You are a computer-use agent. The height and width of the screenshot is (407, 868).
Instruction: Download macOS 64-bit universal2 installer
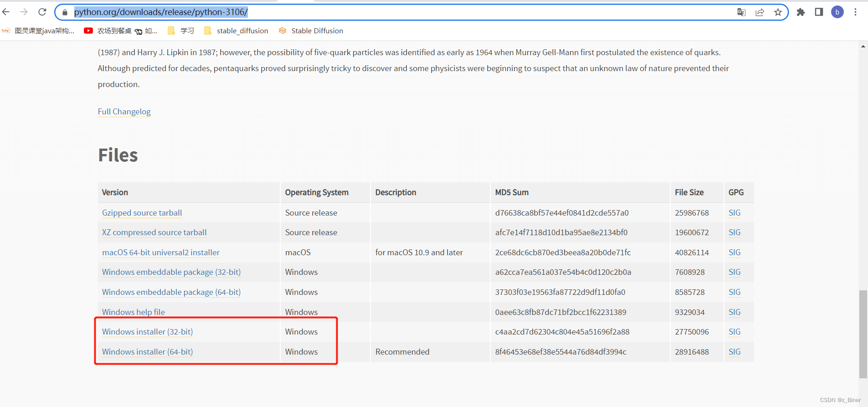tap(160, 252)
